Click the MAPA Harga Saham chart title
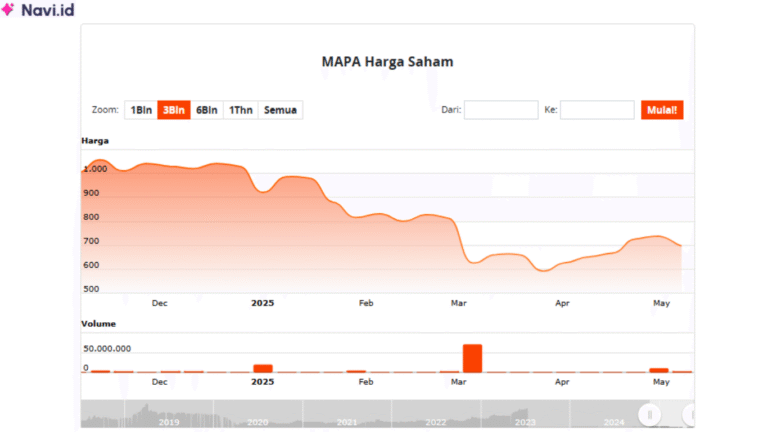The width and height of the screenshot is (768, 432). (x=387, y=62)
